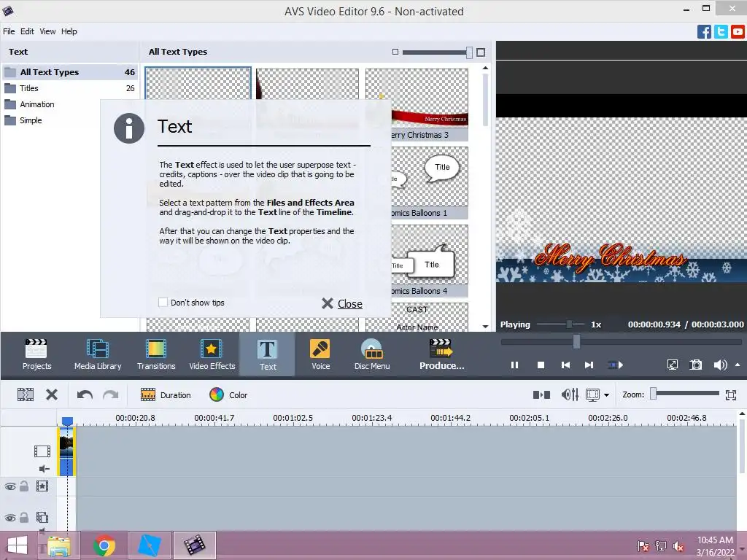Switch the preview to full screen

point(672,365)
